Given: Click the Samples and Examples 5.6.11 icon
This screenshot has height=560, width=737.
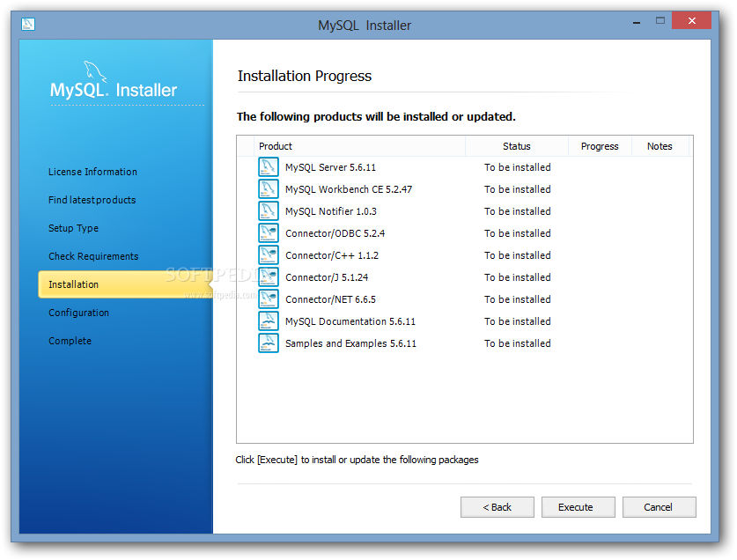Looking at the screenshot, I should click(x=268, y=343).
